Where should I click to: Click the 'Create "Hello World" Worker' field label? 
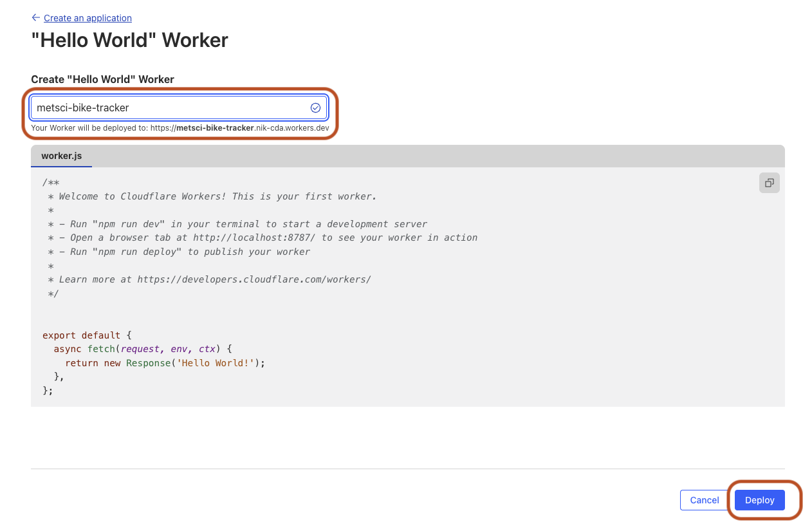[x=102, y=79]
